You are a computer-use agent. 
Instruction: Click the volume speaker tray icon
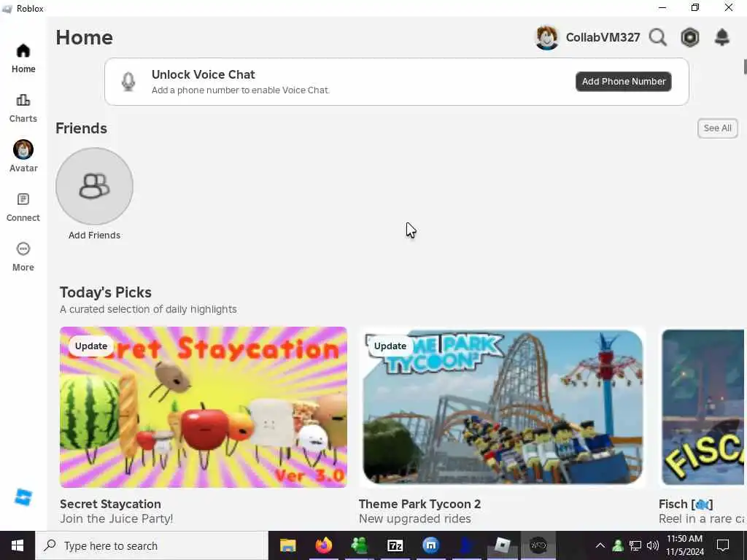653,545
